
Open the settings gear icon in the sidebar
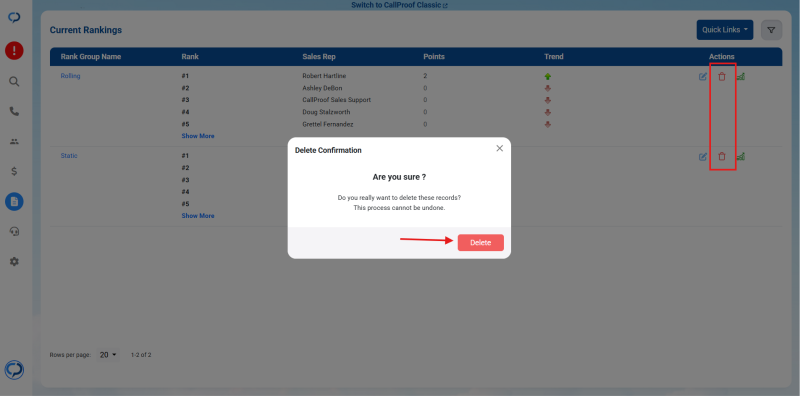click(14, 261)
